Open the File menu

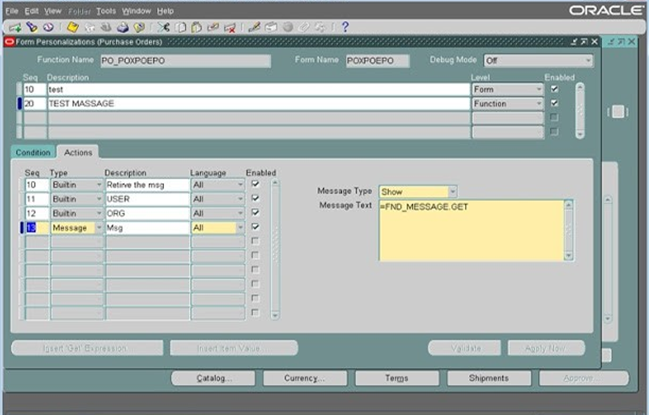[12, 11]
